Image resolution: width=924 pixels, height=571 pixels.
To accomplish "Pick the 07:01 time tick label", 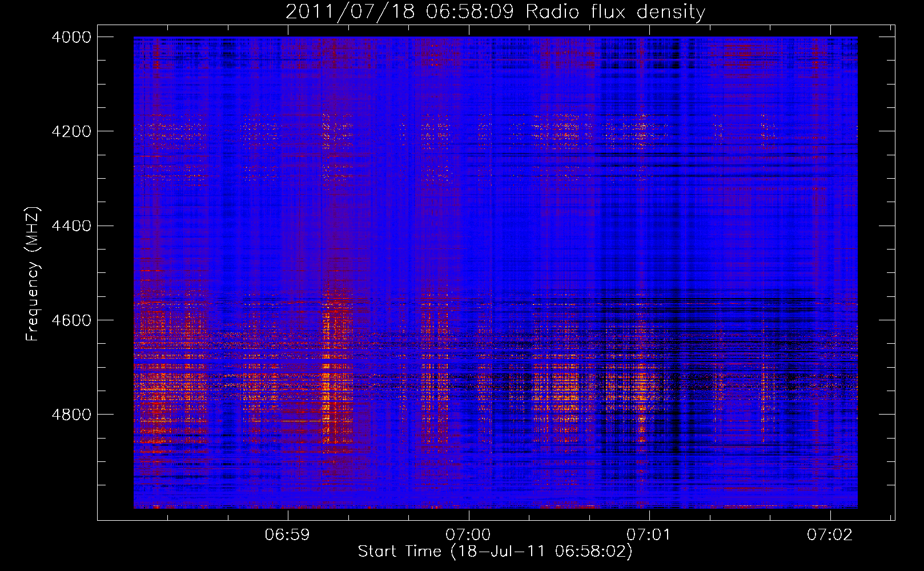I will point(649,535).
